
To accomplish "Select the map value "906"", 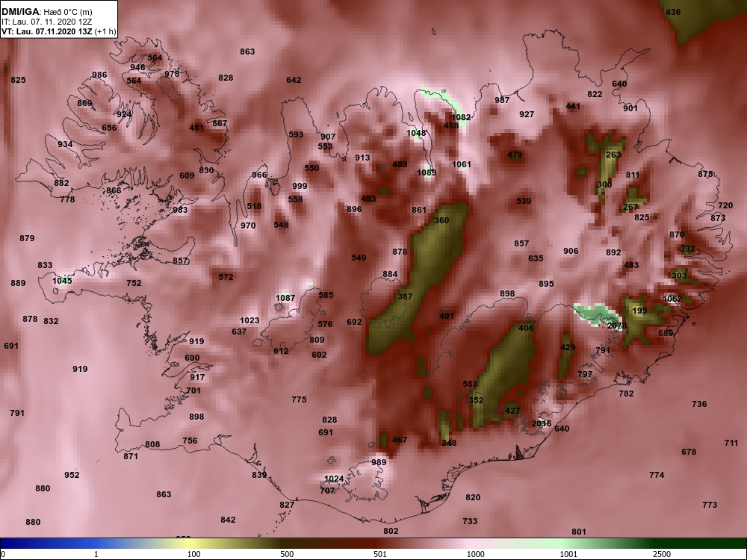I will 571,251.
